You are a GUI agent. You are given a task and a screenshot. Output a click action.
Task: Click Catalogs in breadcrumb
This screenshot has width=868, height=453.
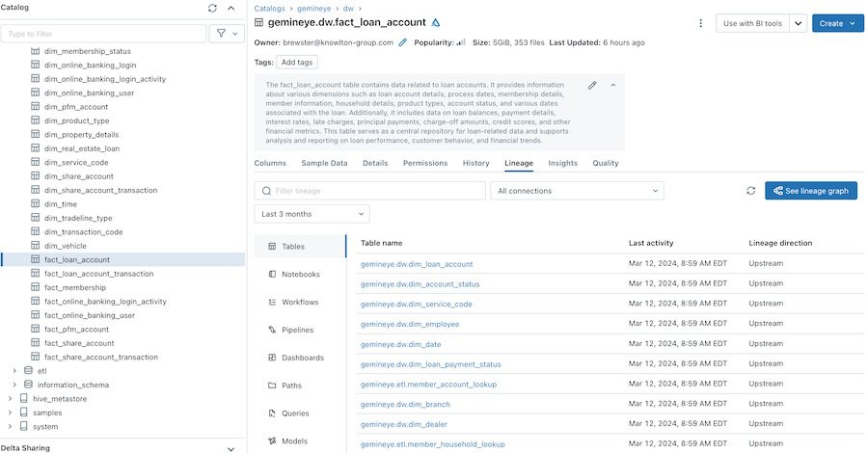click(270, 9)
